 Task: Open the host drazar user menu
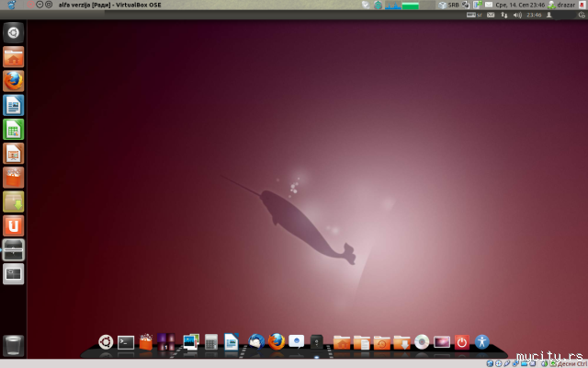pyautogui.click(x=561, y=5)
